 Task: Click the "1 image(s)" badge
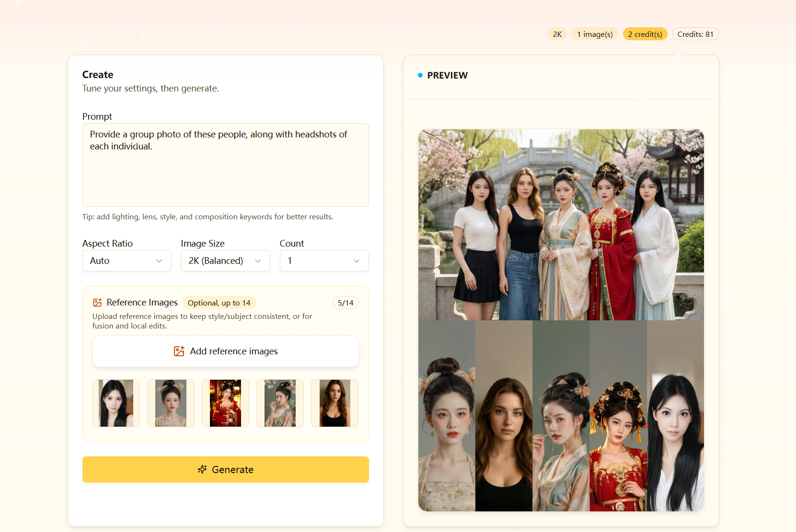[595, 34]
